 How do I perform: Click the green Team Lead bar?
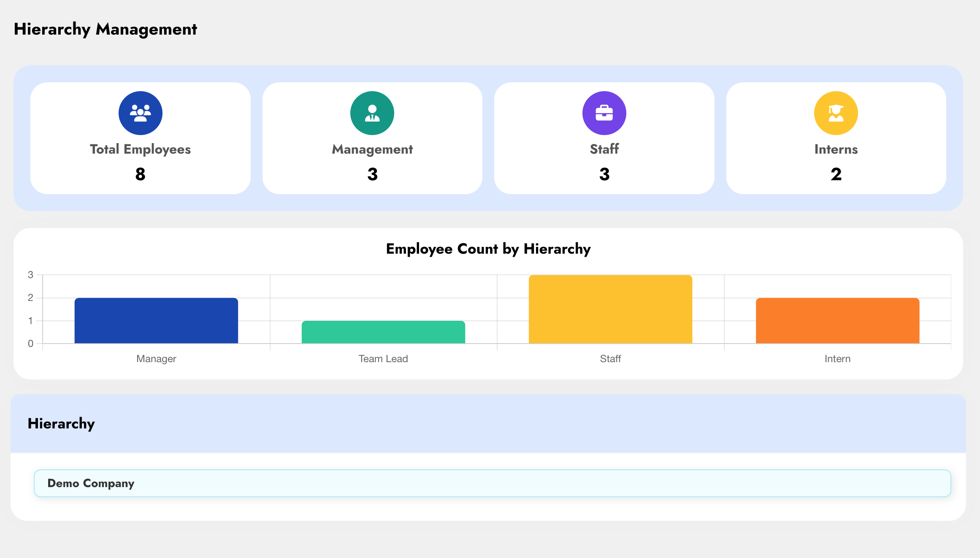coord(383,332)
